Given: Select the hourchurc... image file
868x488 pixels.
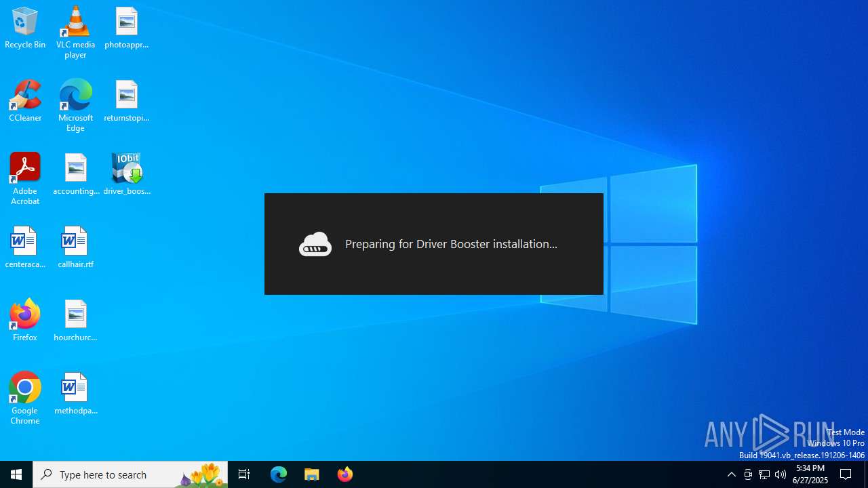Looking at the screenshot, I should click(75, 321).
